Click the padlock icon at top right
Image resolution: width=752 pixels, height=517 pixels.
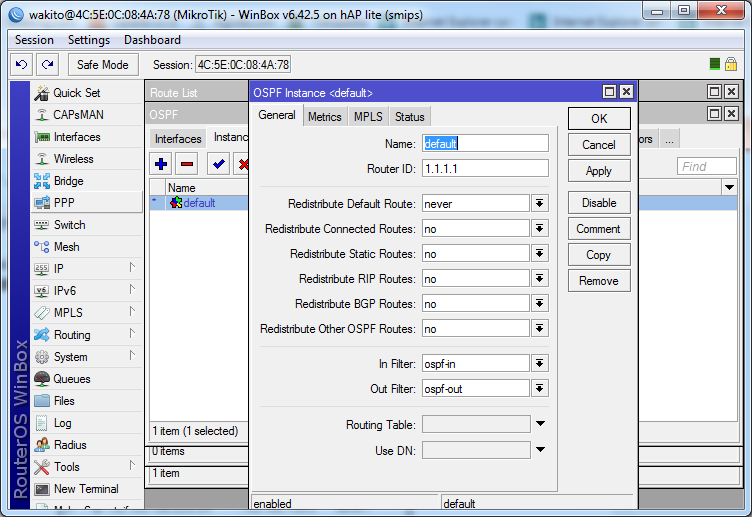coord(731,64)
